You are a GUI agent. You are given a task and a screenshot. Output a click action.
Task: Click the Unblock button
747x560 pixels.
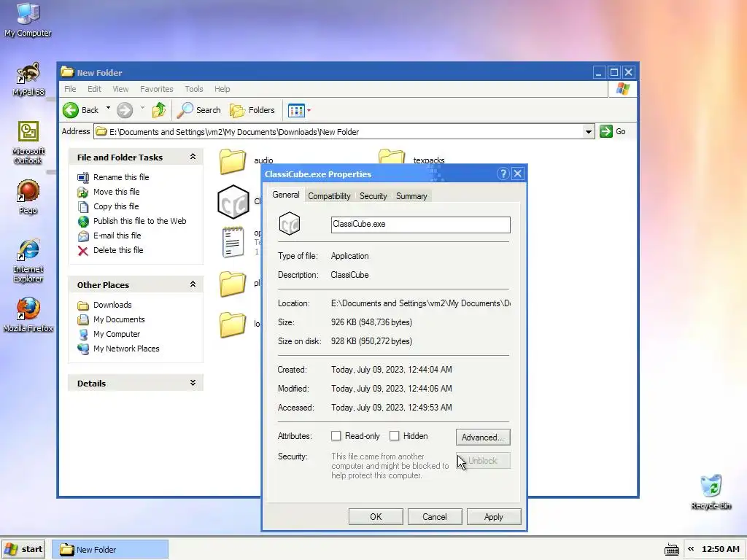point(483,461)
